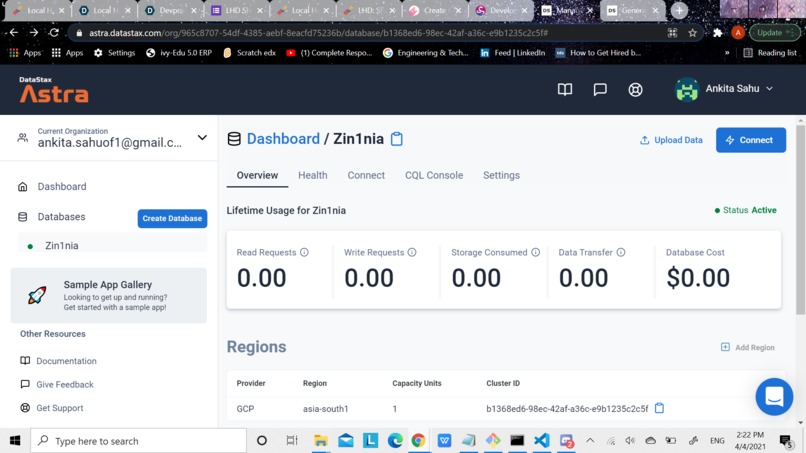Show hidden system tray icons

590,441
